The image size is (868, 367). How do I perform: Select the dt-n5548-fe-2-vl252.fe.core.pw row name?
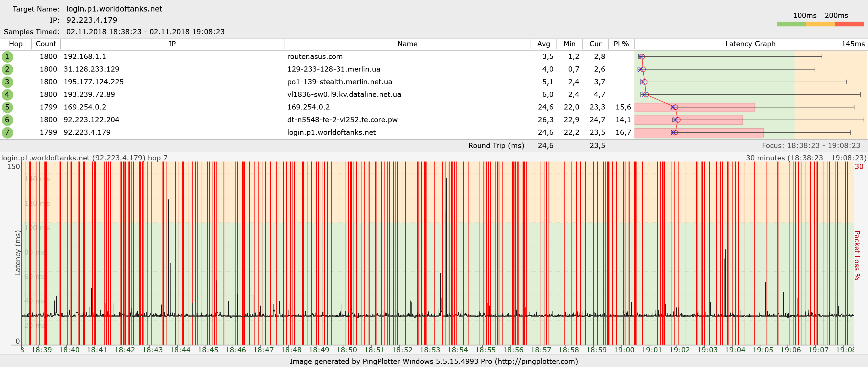click(342, 120)
